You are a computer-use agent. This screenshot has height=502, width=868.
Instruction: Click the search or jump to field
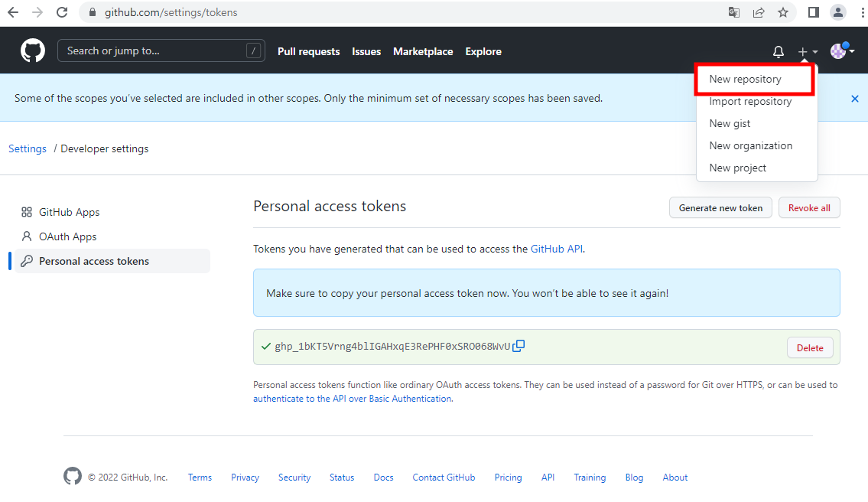pos(161,51)
